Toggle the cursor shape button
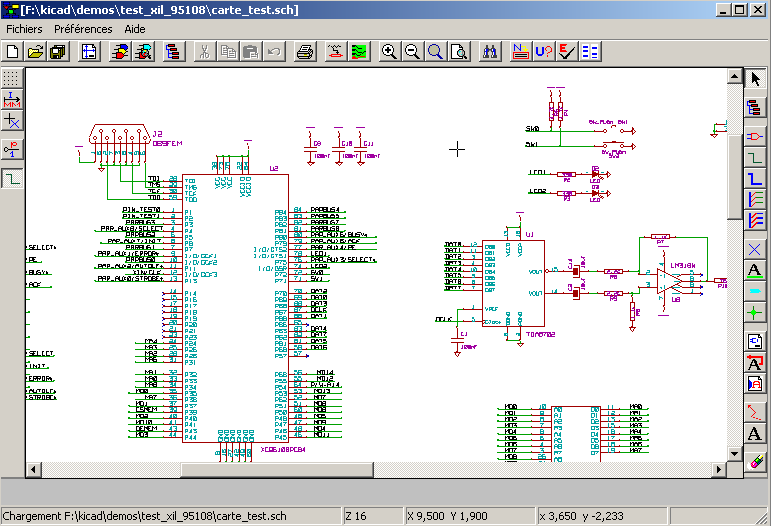 click(x=12, y=121)
